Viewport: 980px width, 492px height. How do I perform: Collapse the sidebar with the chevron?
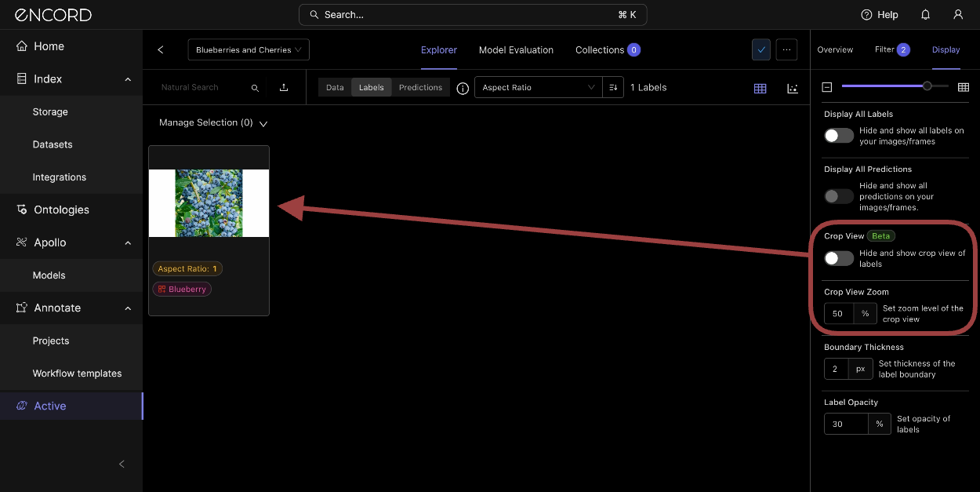click(122, 464)
